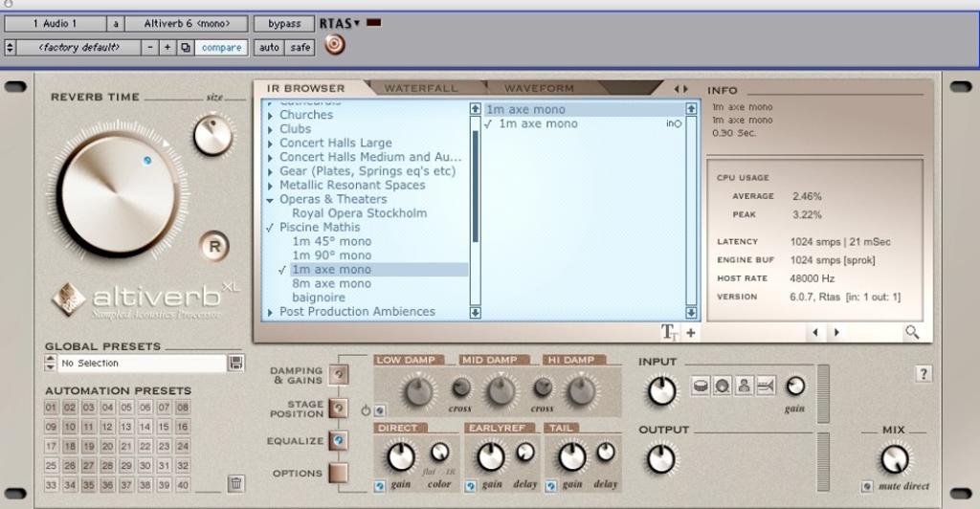Expand the Churches folder
Screen dimensions: 980x509
270,116
